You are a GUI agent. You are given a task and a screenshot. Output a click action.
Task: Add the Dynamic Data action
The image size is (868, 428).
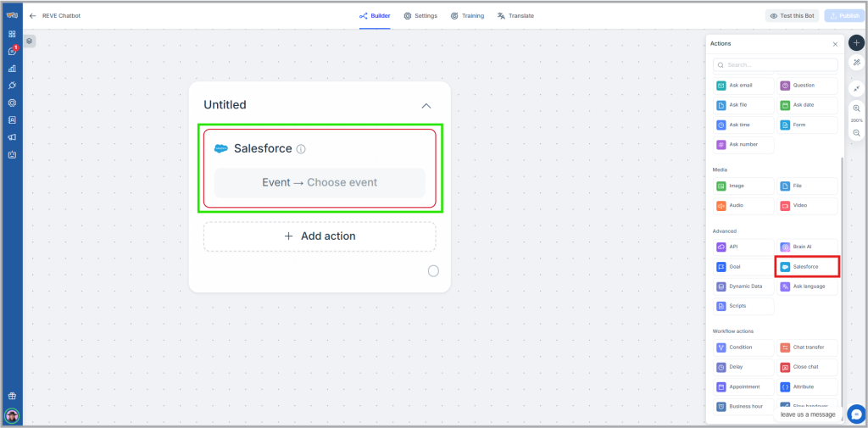click(743, 286)
